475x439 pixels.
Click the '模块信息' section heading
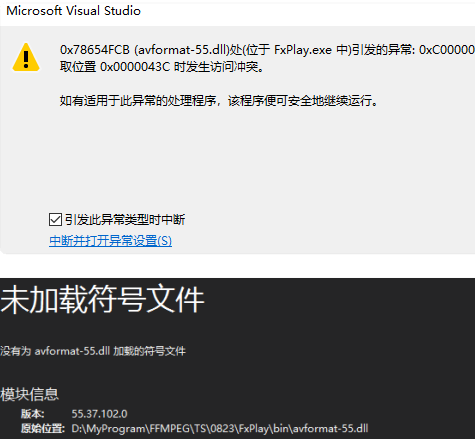tap(29, 394)
